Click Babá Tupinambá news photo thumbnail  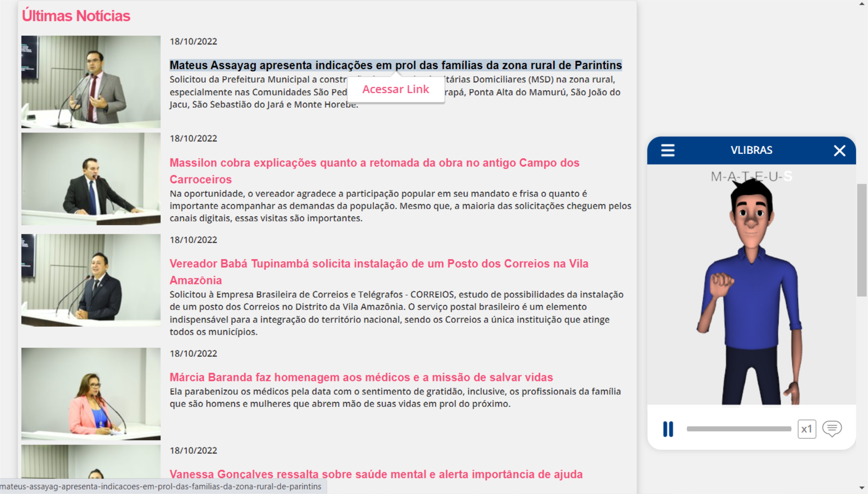tap(91, 280)
